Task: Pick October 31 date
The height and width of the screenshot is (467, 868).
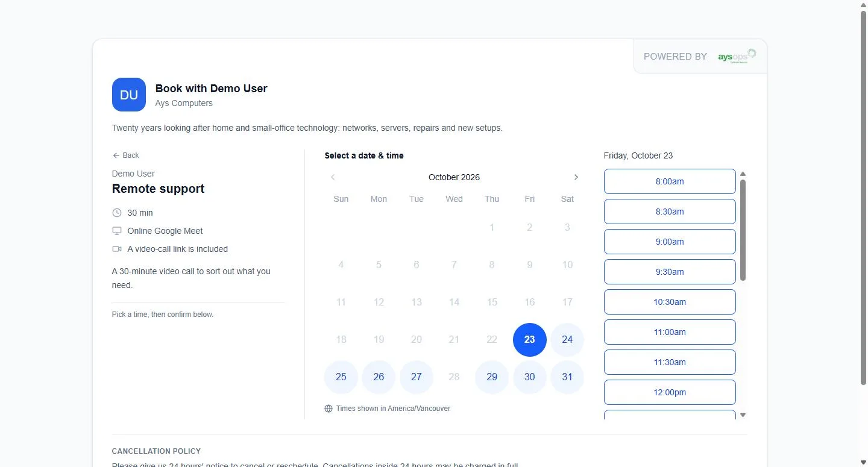Action: [x=567, y=377]
